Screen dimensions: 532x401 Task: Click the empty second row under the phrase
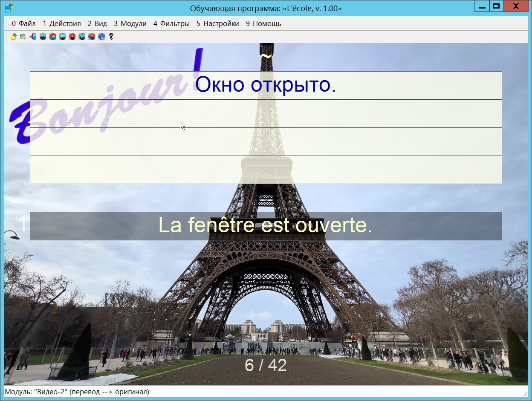(266, 113)
